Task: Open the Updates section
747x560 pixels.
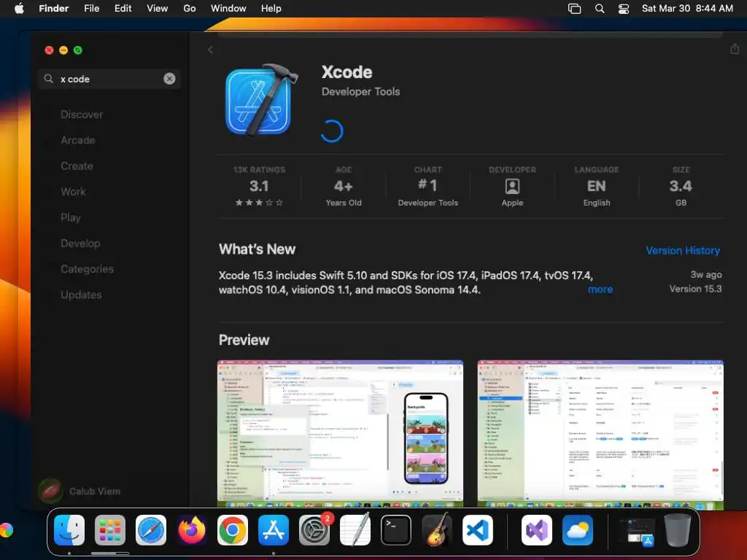Action: point(81,295)
